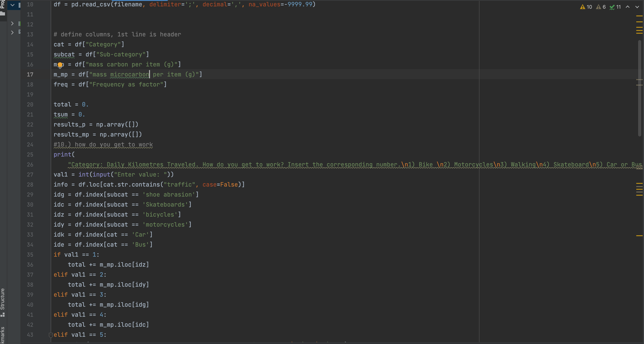The image size is (644, 344).
Task: Go to next highlighted error arrow
Action: pyautogui.click(x=637, y=7)
